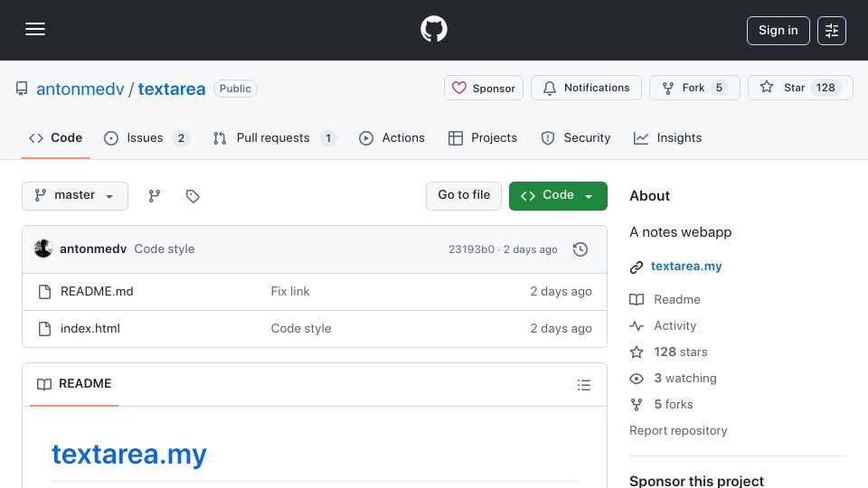Open commit hash 23193b0
This screenshot has width=868, height=488.
pos(471,249)
